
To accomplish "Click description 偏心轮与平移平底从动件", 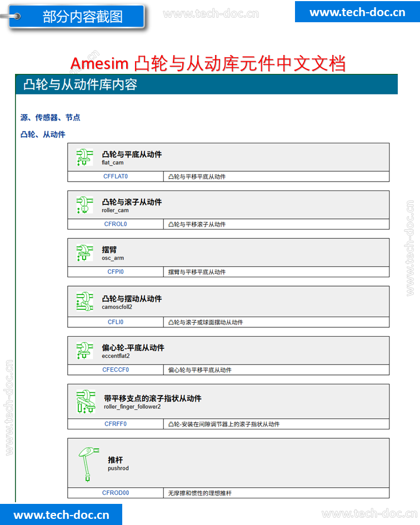I will (200, 370).
